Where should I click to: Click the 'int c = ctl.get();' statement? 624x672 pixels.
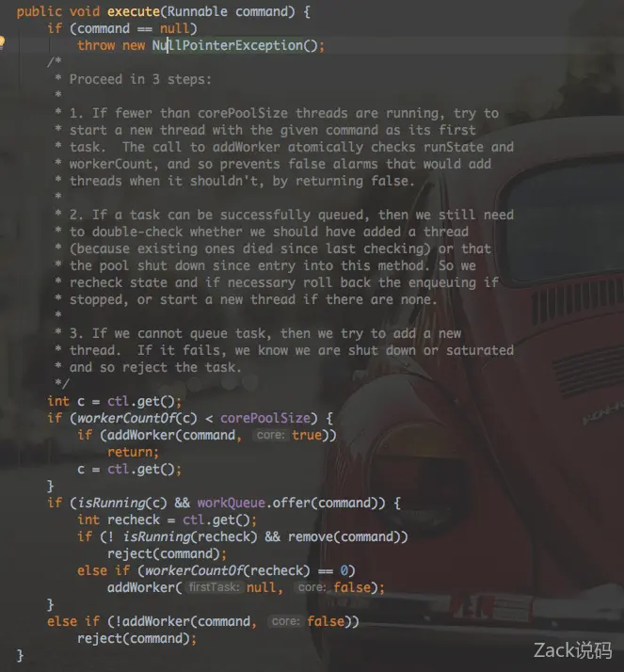tap(115, 401)
